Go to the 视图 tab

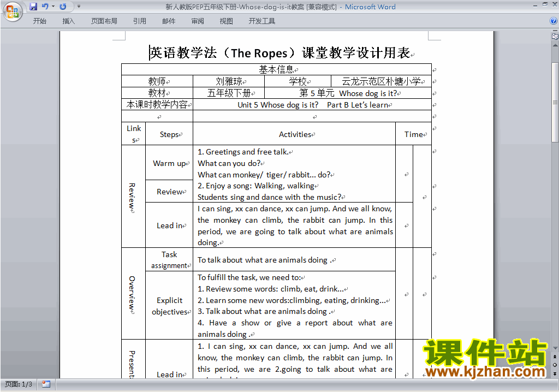click(x=227, y=21)
